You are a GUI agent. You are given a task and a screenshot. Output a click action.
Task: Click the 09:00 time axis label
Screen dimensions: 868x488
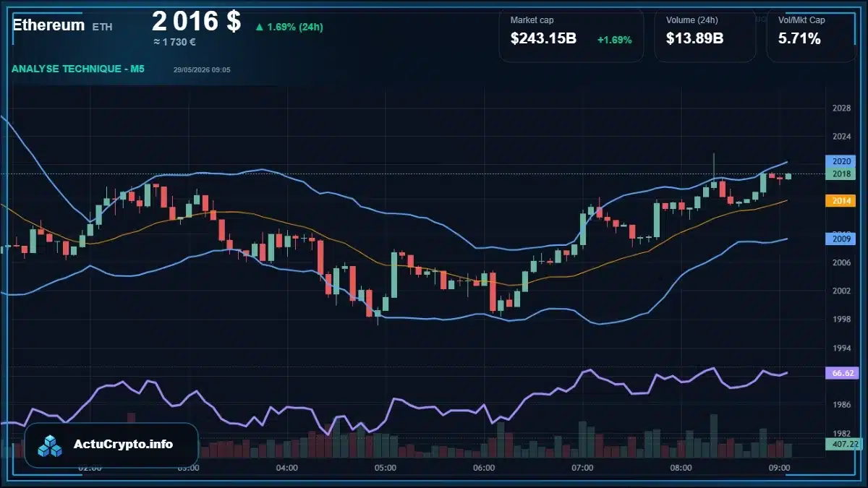779,468
